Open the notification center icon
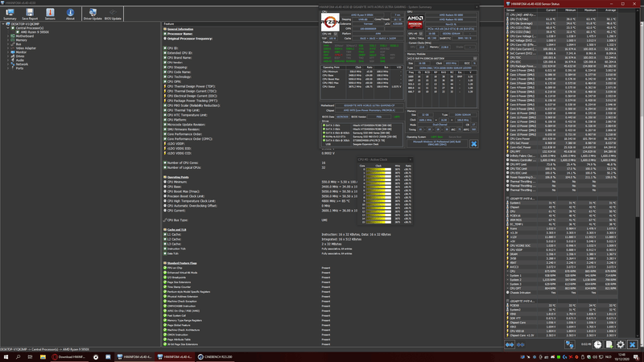Screen dimensions: 644x362 [x=636, y=357]
